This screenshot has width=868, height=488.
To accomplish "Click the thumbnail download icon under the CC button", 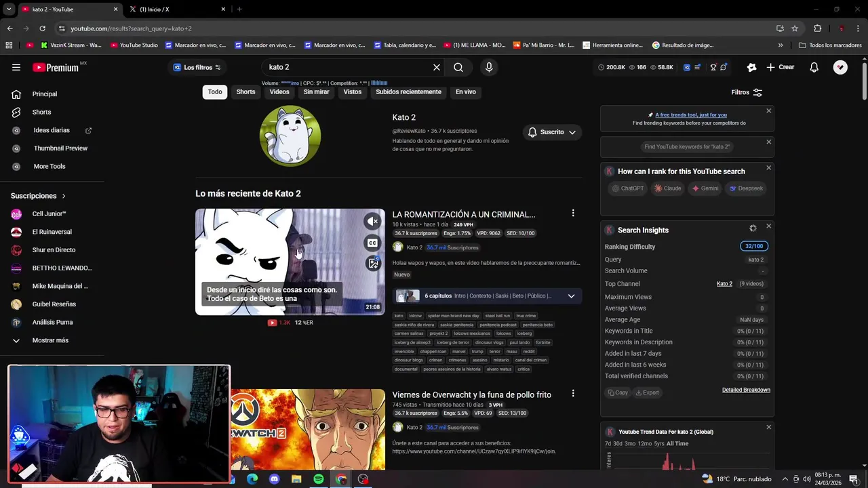I will [372, 264].
